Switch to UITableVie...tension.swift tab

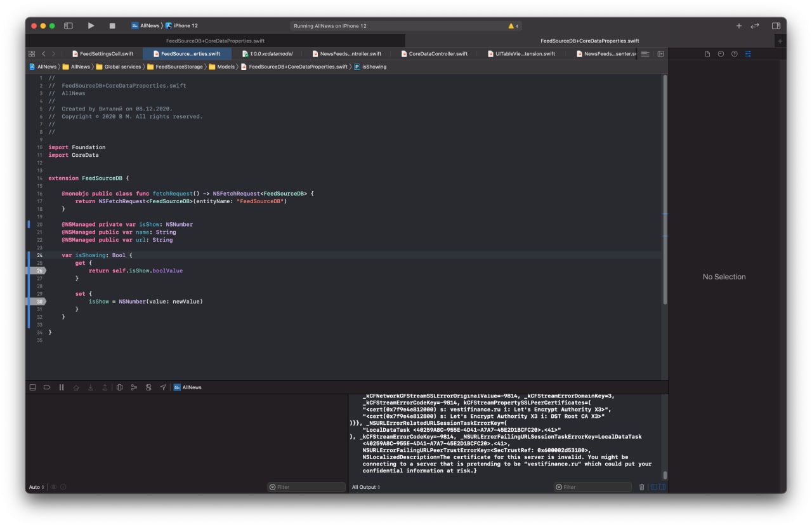(521, 54)
